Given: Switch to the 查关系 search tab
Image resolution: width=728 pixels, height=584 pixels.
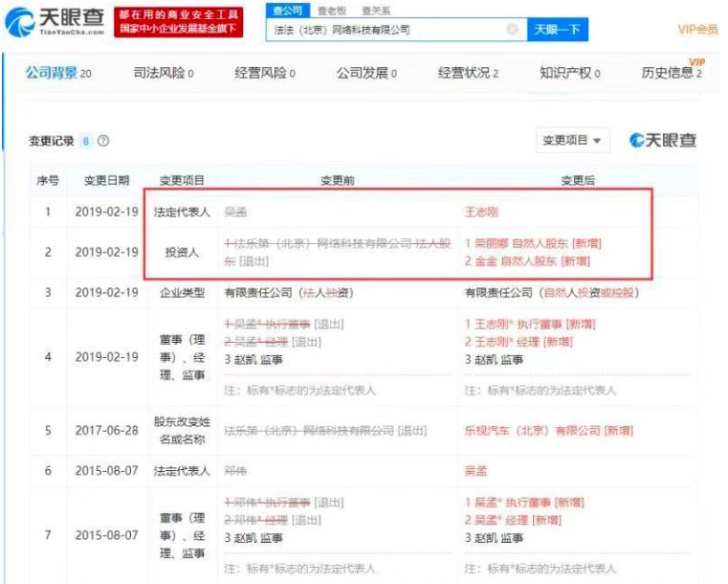Looking at the screenshot, I should click(x=376, y=11).
